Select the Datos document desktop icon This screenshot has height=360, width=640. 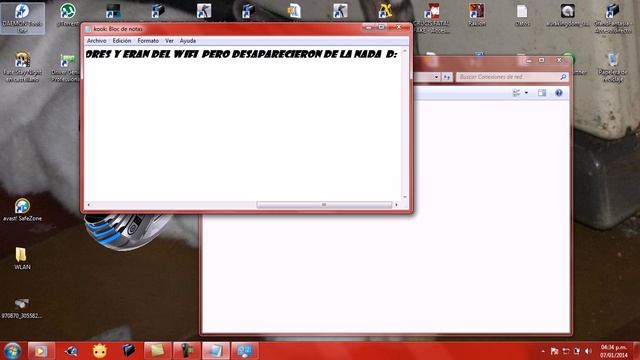coord(522,16)
